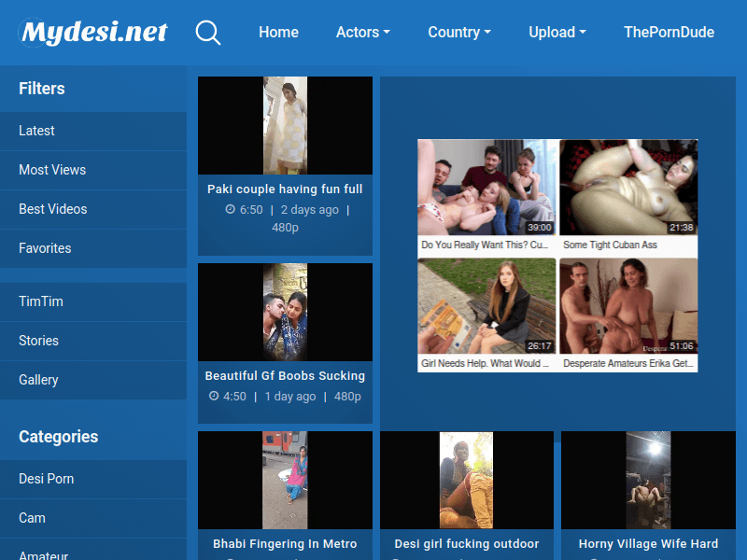This screenshot has width=747, height=560.
Task: Open the Favorites section
Action: click(x=45, y=248)
